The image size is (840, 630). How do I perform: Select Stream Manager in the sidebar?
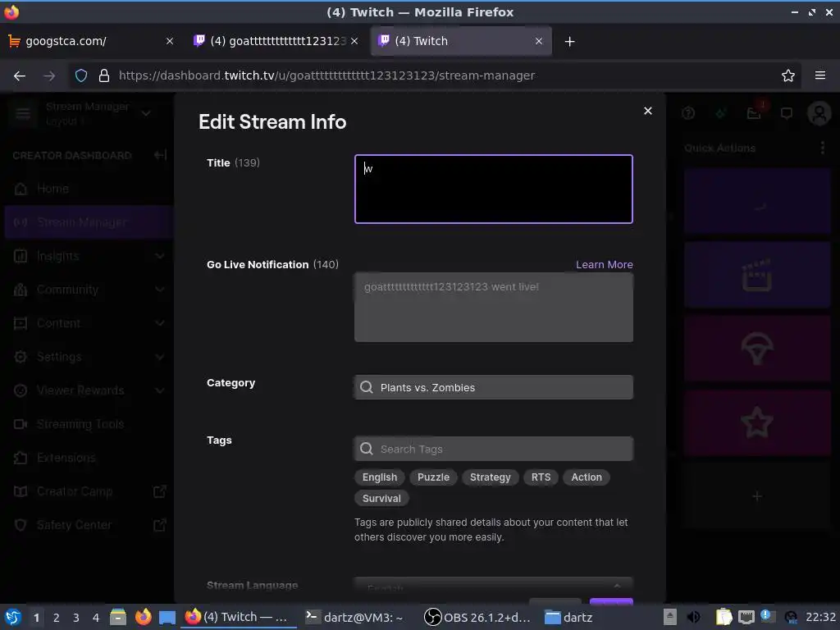click(87, 222)
